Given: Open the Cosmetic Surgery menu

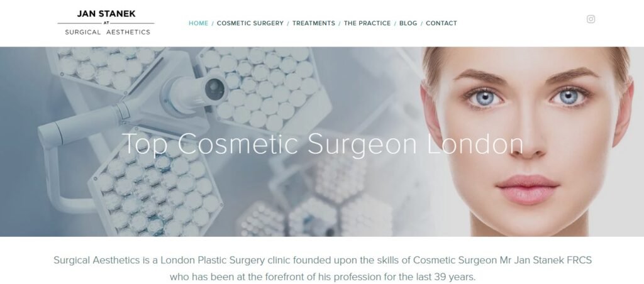Looking at the screenshot, I should [x=250, y=23].
